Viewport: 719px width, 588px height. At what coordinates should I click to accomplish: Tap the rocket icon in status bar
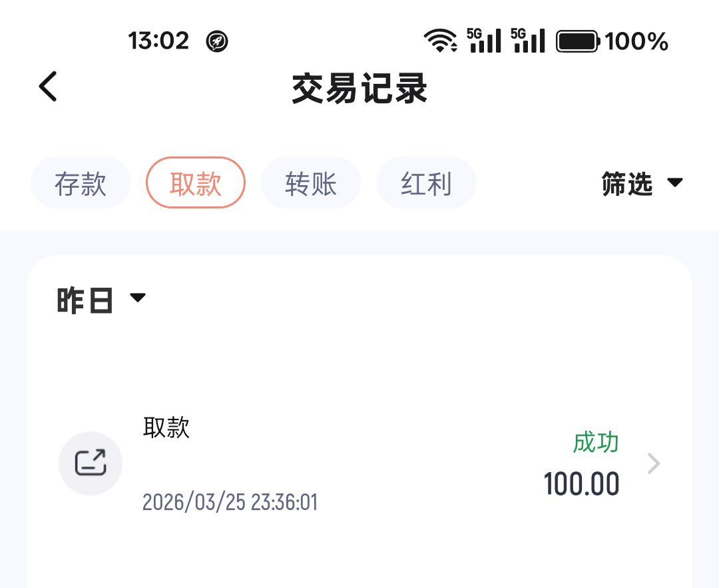coord(217,41)
